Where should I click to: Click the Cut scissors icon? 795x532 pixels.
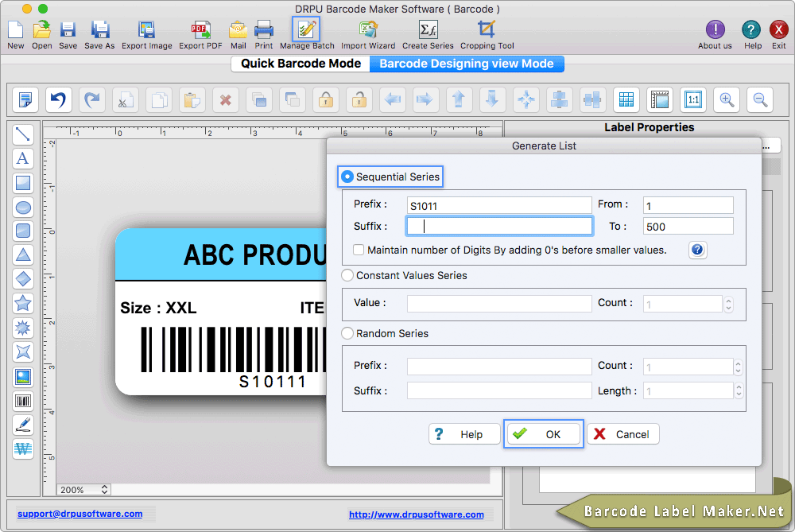click(x=126, y=99)
